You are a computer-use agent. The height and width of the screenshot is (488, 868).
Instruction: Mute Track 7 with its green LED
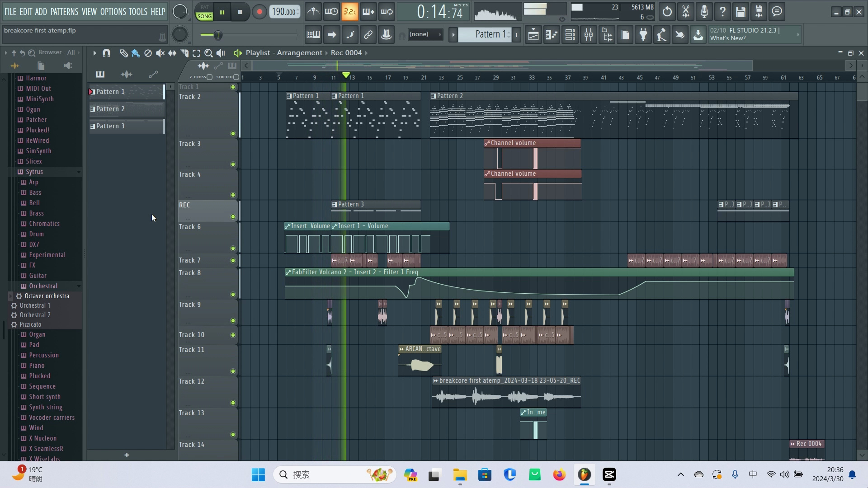pyautogui.click(x=233, y=260)
